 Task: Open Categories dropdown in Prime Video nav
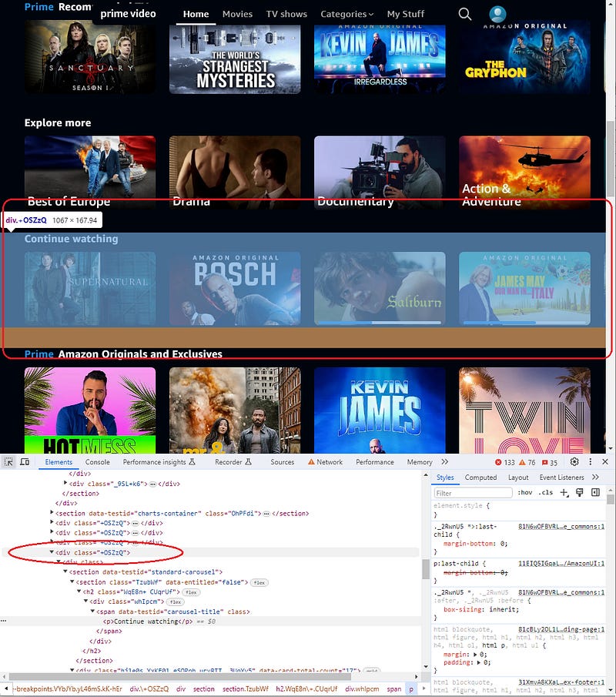pyautogui.click(x=346, y=14)
